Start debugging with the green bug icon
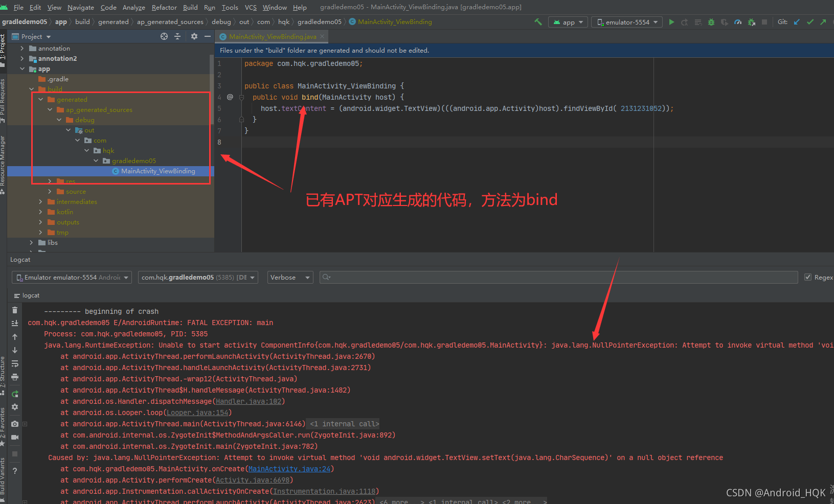 (x=711, y=22)
